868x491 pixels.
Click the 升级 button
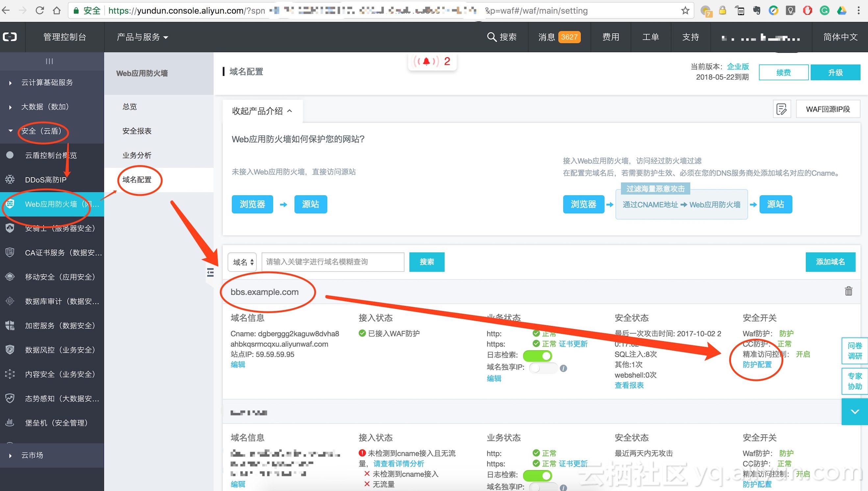(835, 72)
